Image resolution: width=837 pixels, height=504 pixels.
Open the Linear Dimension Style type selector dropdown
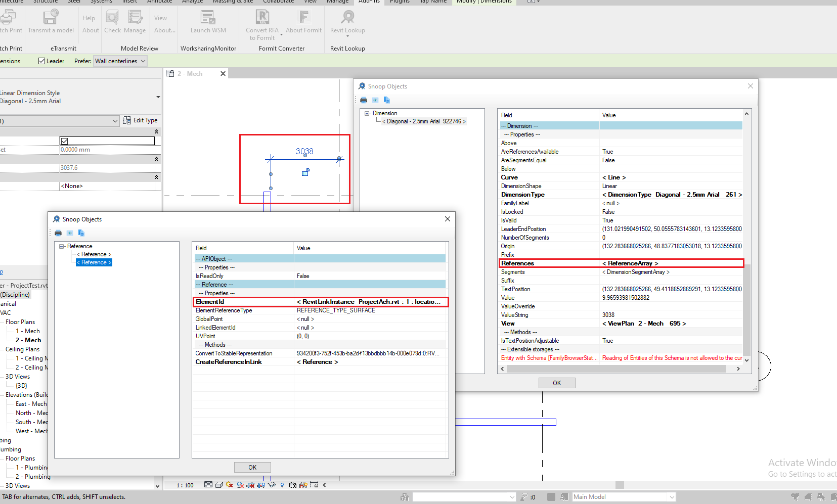click(158, 97)
